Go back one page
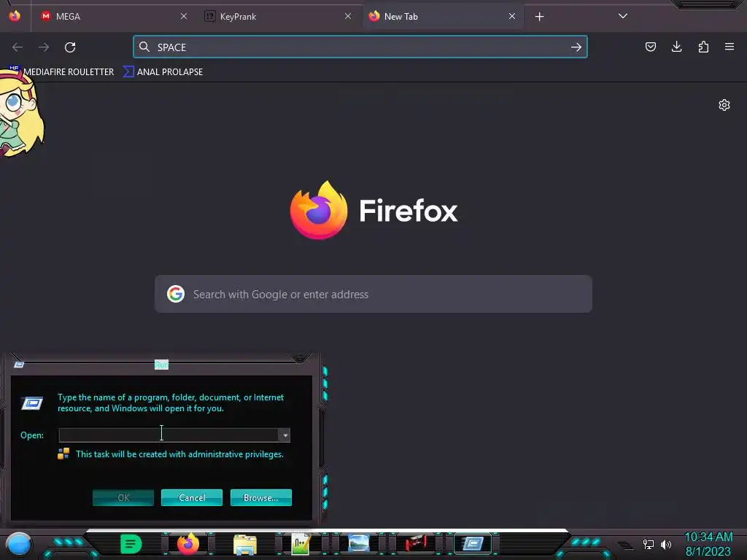747x560 pixels. click(x=18, y=47)
